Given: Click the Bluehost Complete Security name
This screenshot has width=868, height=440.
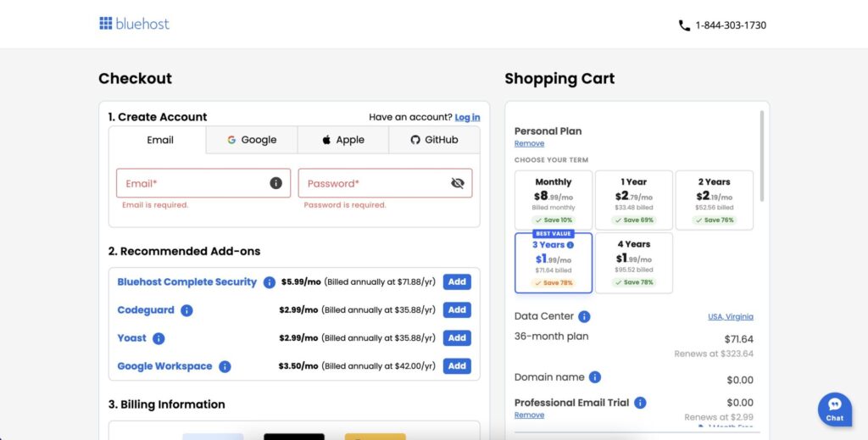Looking at the screenshot, I should click(x=187, y=281).
